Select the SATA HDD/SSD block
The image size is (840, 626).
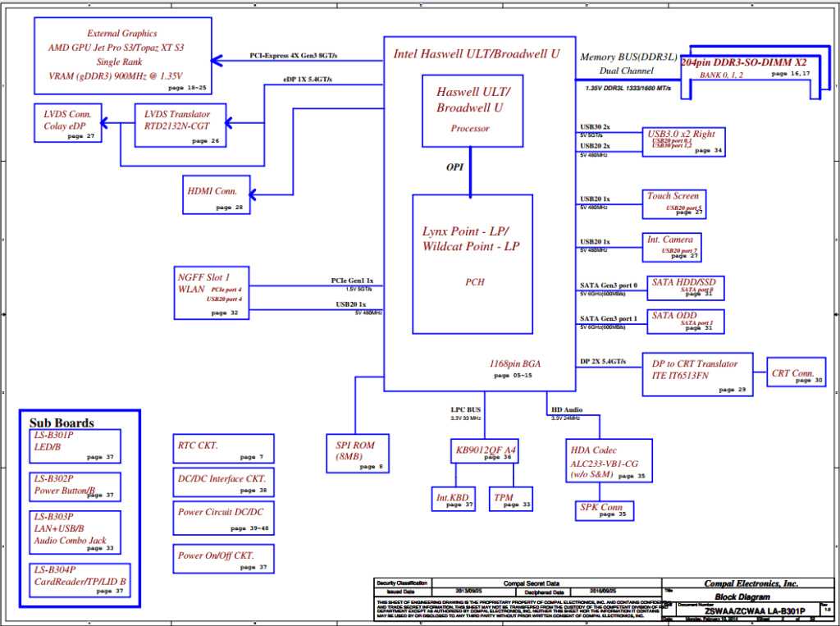(x=686, y=288)
